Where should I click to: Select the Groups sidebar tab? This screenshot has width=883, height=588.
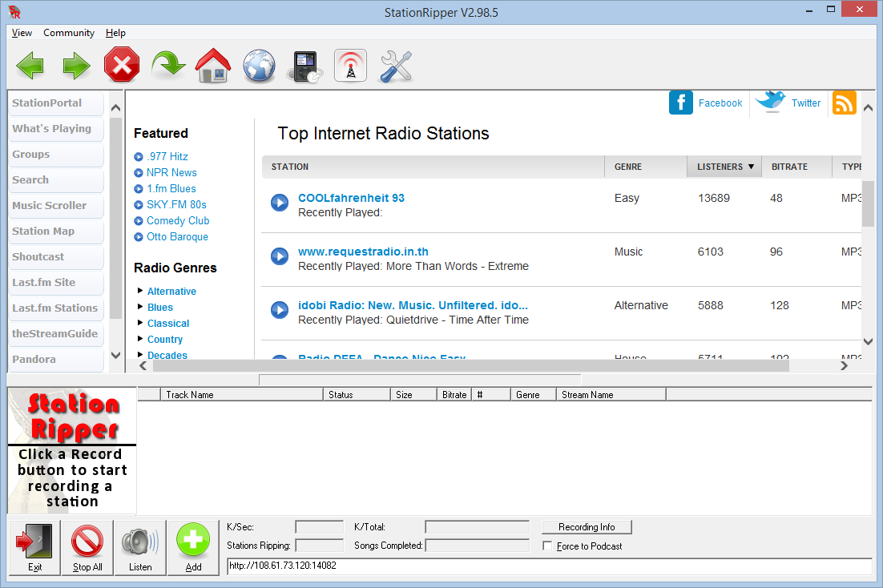tap(56, 155)
